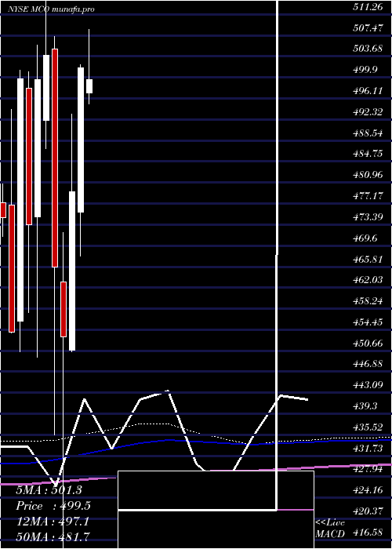Click the 439.3 price axis label

(365, 406)
